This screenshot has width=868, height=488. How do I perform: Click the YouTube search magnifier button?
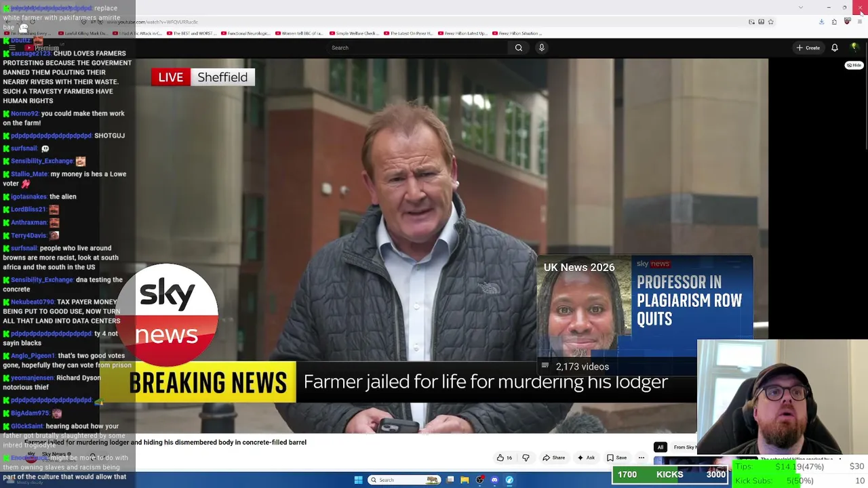(x=519, y=47)
